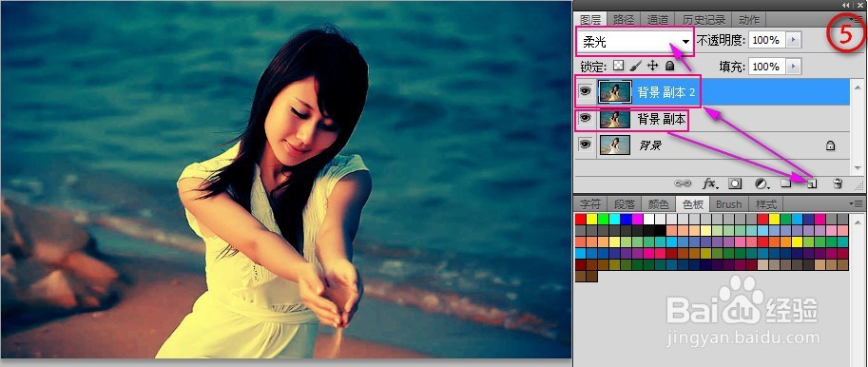Select the 背景 副本 layer thumbnail

[x=615, y=119]
